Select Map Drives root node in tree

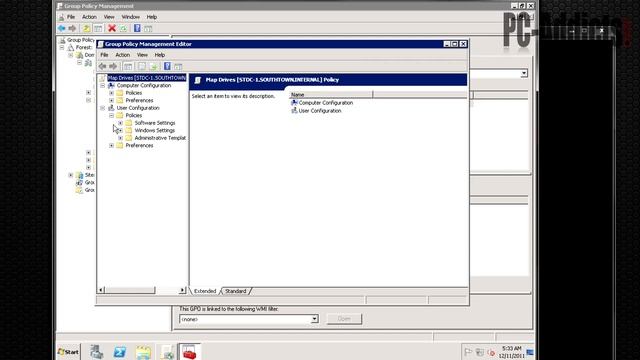tap(147, 78)
